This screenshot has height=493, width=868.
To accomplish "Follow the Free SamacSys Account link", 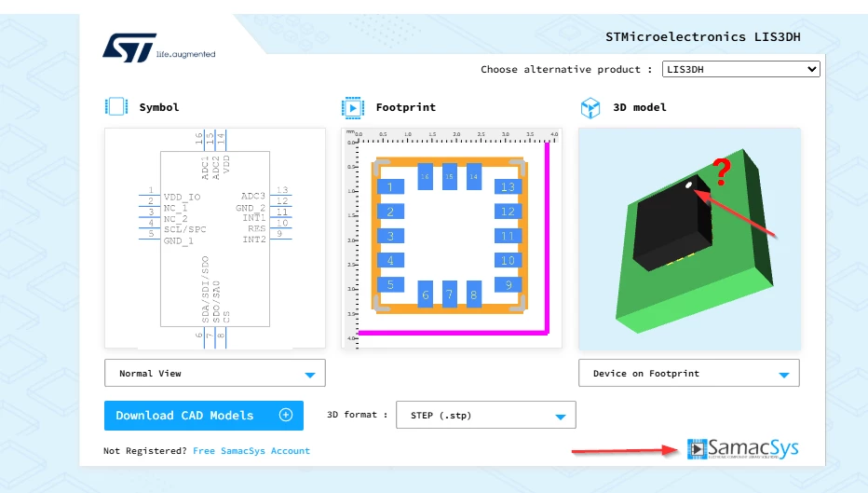I will click(x=251, y=451).
